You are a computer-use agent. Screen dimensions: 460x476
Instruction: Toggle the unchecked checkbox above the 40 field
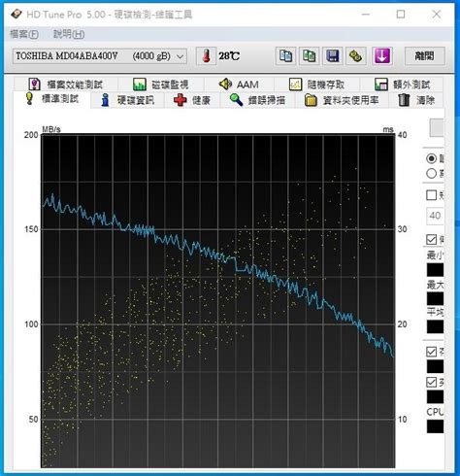pyautogui.click(x=432, y=195)
